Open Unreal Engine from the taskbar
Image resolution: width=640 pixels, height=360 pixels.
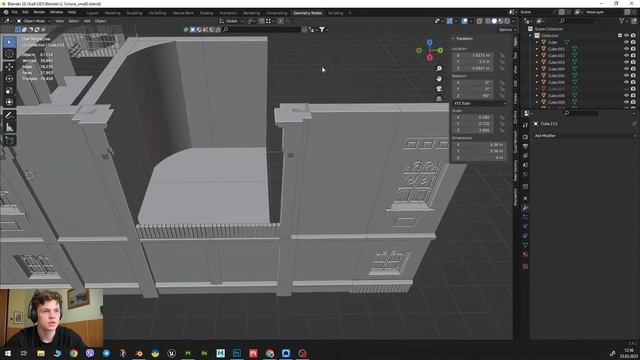click(x=171, y=353)
